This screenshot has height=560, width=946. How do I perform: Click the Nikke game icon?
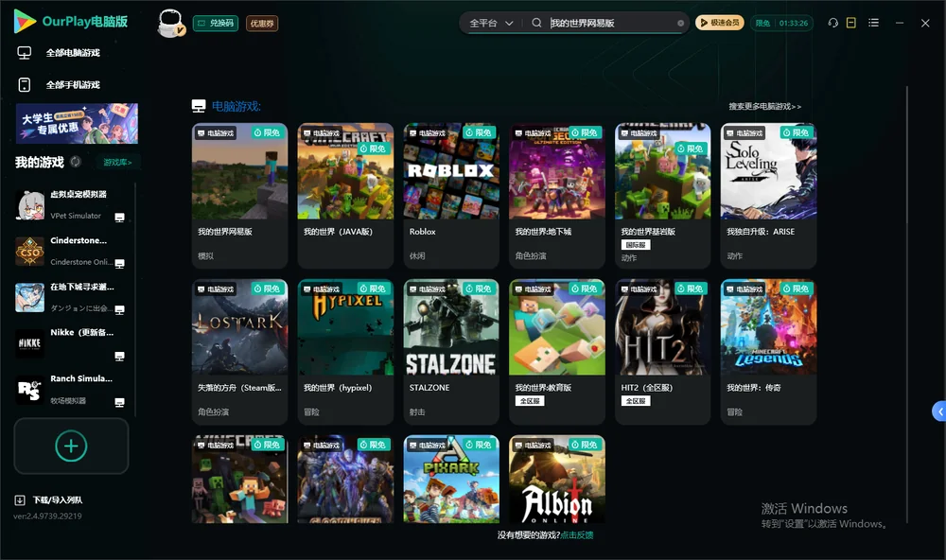(x=29, y=343)
